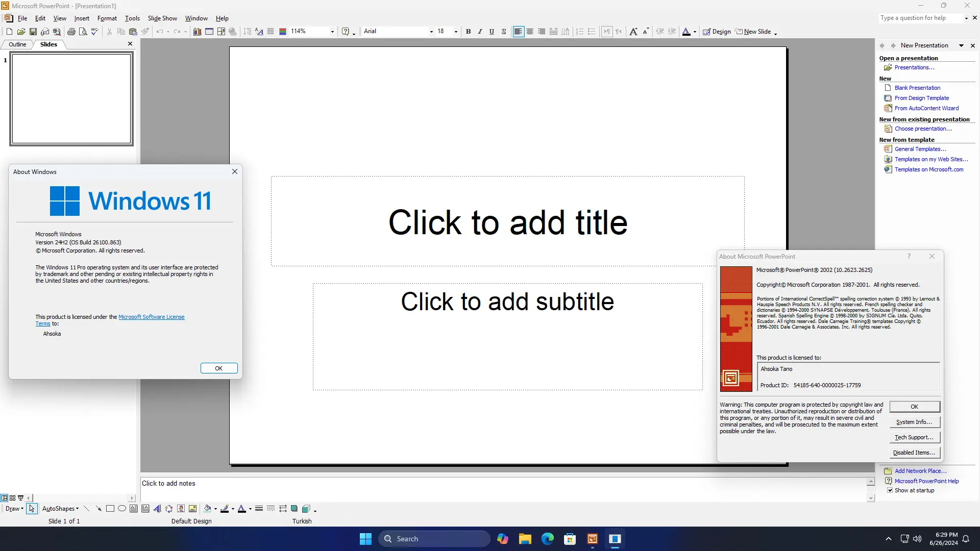The image size is (980, 551).
Task: Draw a rectangle with the Rectangle tool
Action: (x=110, y=509)
